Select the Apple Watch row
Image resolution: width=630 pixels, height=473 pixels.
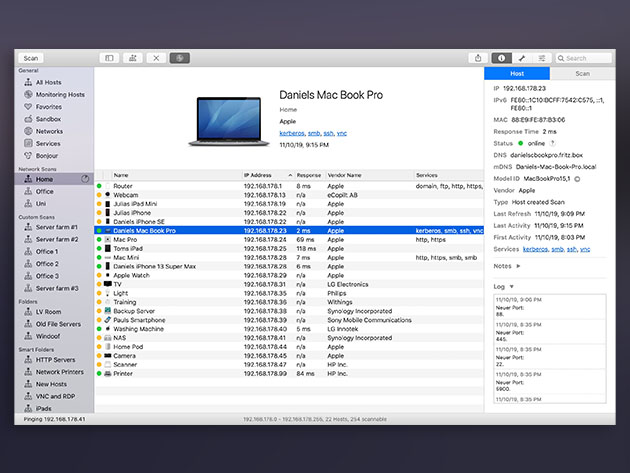289,275
